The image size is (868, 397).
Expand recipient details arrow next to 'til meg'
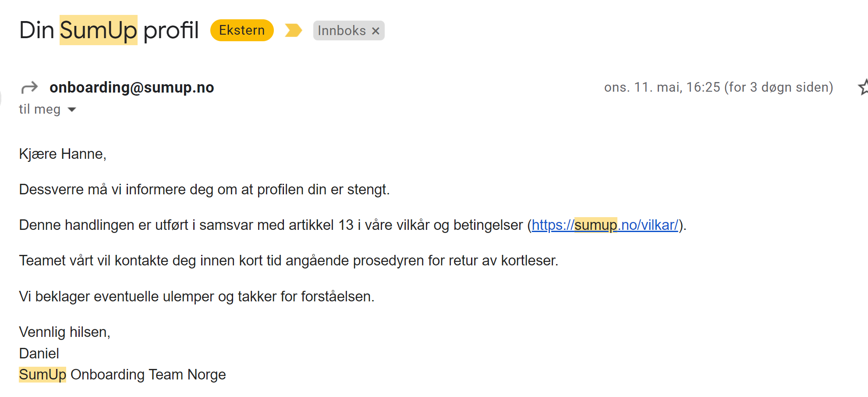(x=72, y=110)
